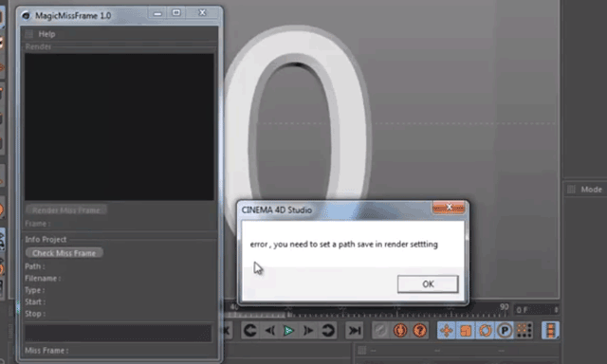Viewport: 607px width, 364px height.
Task: Click frame 90 on the timeline ruler
Action: click(x=504, y=307)
